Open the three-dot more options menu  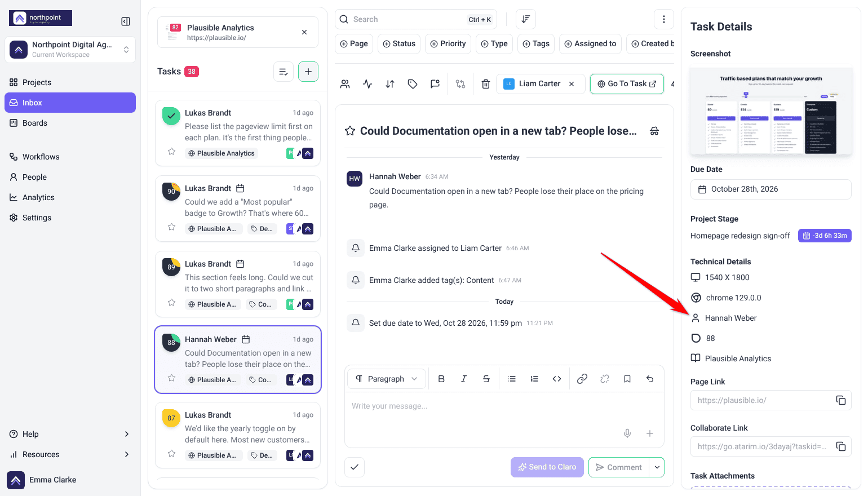pyautogui.click(x=664, y=19)
